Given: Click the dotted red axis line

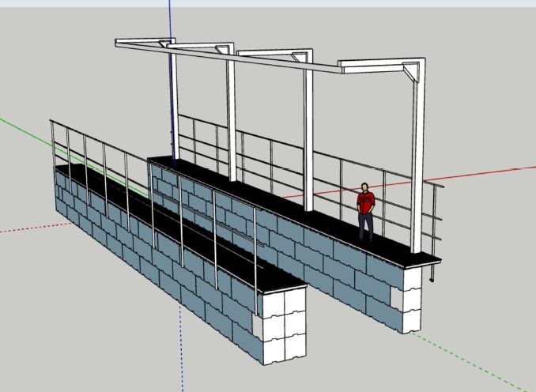Looking at the screenshot, I should point(28,228).
